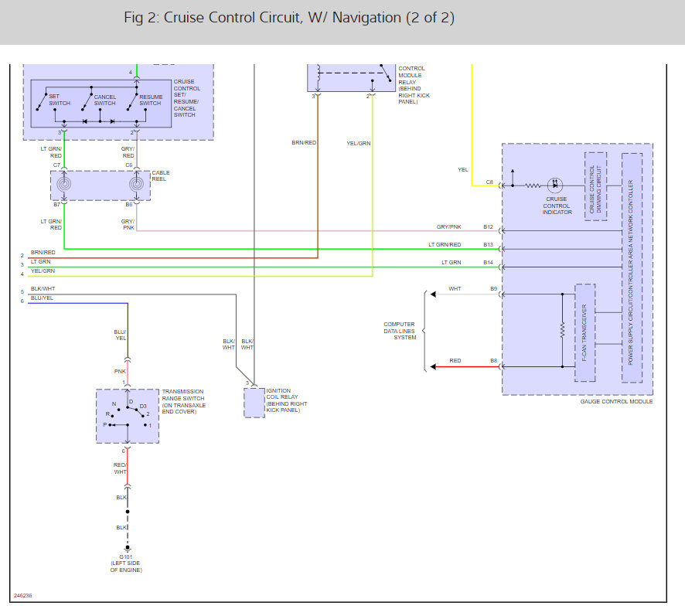Click the BLU/YEL label on line 6
685x616 pixels.
tap(42, 298)
